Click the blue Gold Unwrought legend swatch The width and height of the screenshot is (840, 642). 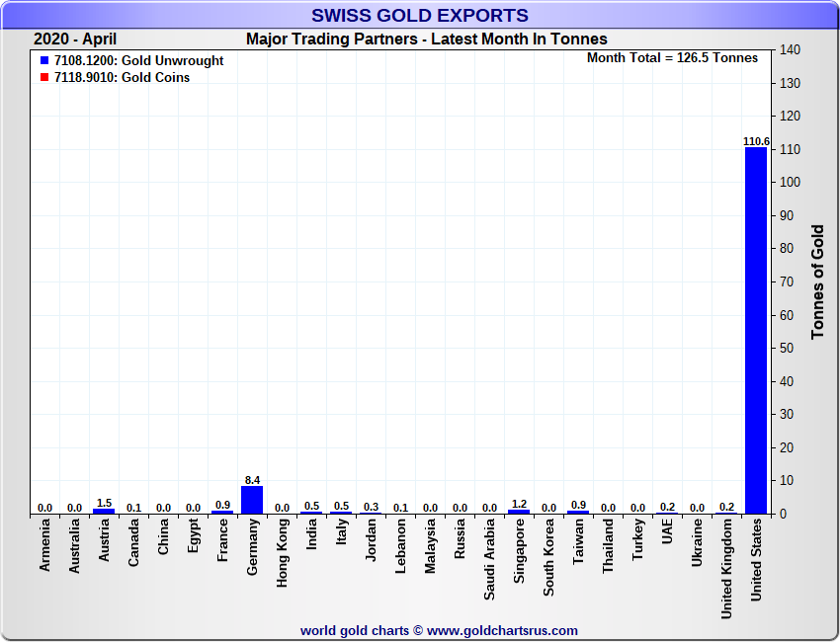point(44,61)
